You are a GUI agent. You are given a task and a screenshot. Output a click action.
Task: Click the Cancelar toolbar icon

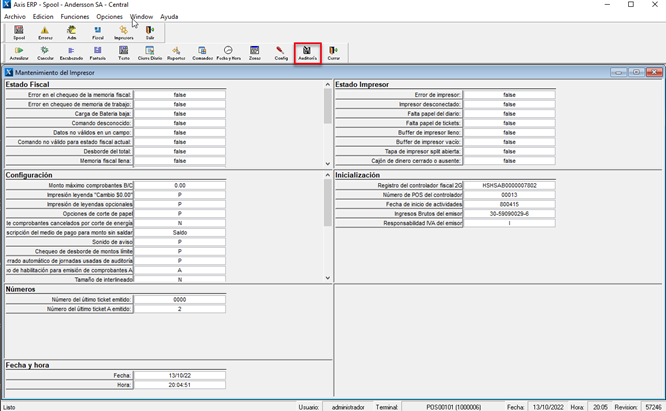45,53
